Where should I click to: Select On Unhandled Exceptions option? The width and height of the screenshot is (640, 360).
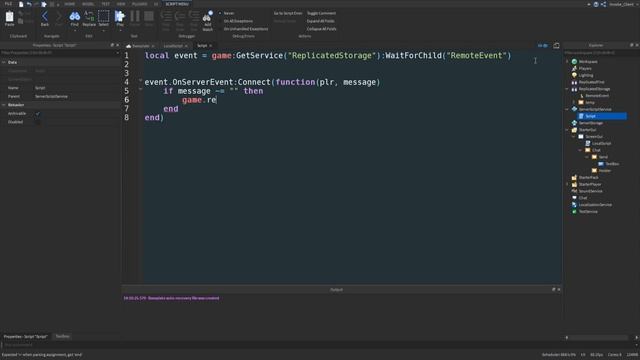245,29
